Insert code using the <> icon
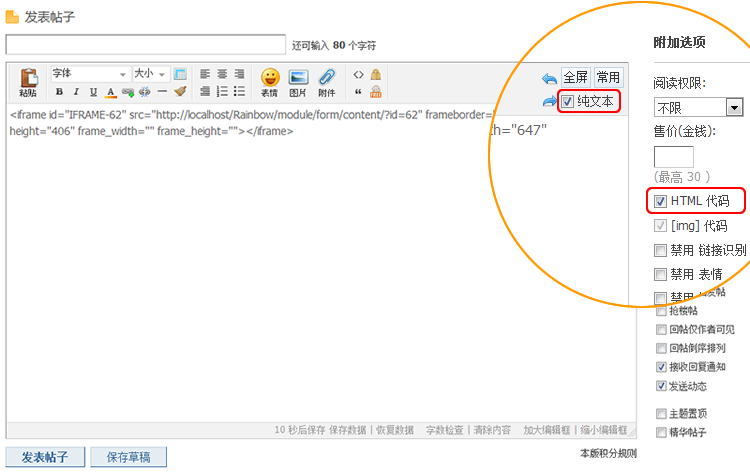Image resolution: width=750 pixels, height=472 pixels. tap(359, 74)
